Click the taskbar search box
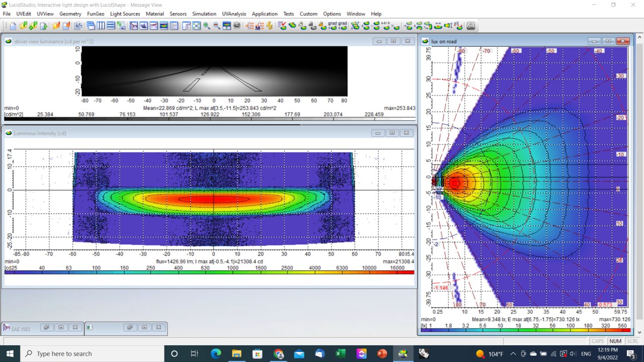This screenshot has height=362, width=644. click(92, 353)
